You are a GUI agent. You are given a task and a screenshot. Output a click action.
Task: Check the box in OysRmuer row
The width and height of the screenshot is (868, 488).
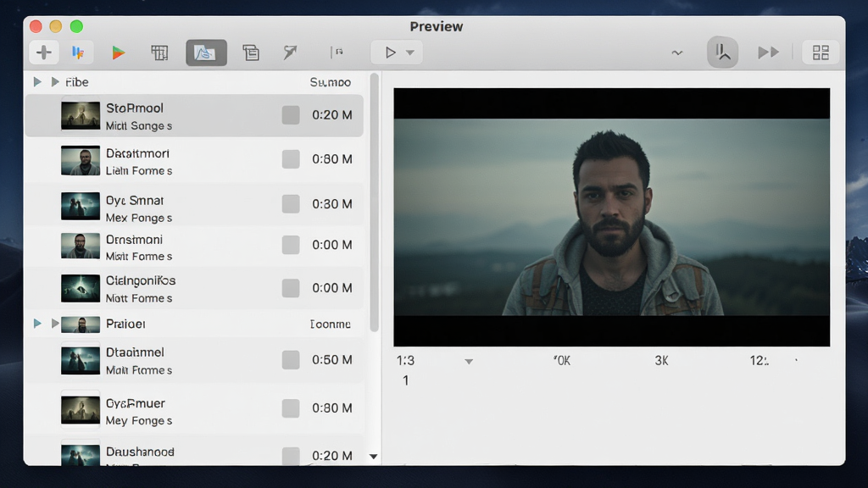tap(291, 408)
